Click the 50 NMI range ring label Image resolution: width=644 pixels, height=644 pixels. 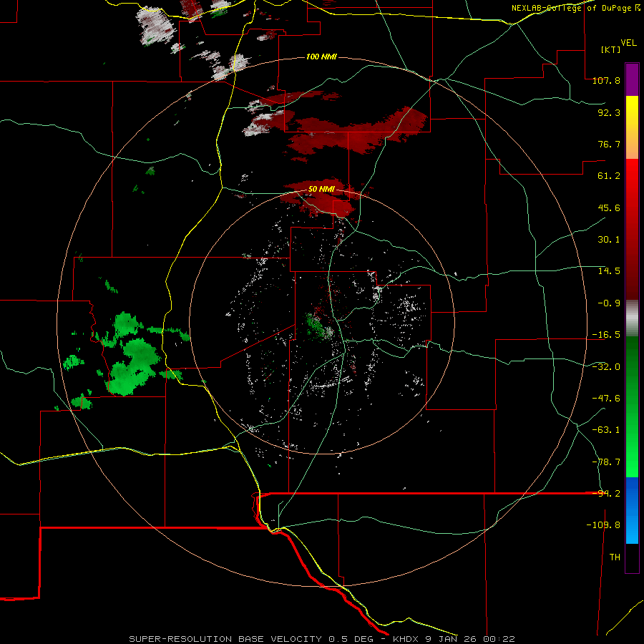pos(321,190)
